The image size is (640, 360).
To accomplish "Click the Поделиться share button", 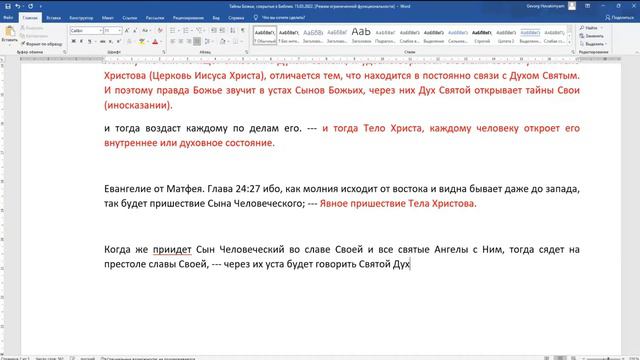I will [620, 18].
